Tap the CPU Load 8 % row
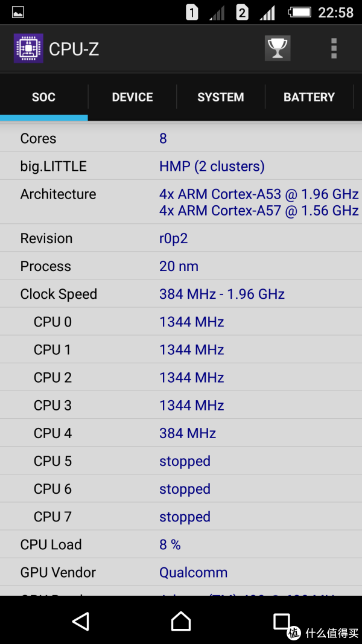The width and height of the screenshot is (362, 644). click(x=181, y=544)
